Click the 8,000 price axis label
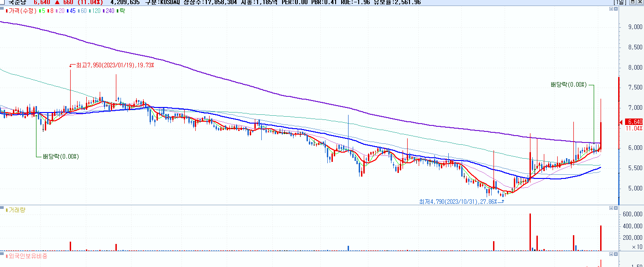 click(636, 67)
